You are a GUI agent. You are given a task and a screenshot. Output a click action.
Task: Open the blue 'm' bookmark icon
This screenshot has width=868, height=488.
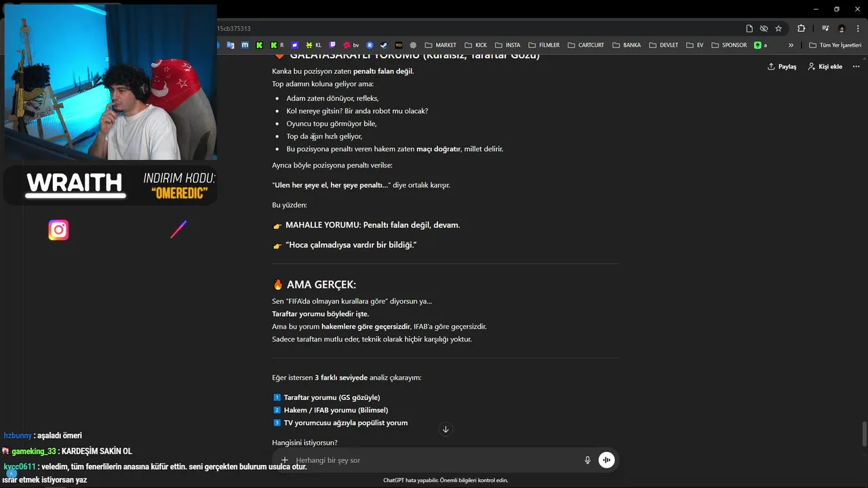tap(245, 45)
